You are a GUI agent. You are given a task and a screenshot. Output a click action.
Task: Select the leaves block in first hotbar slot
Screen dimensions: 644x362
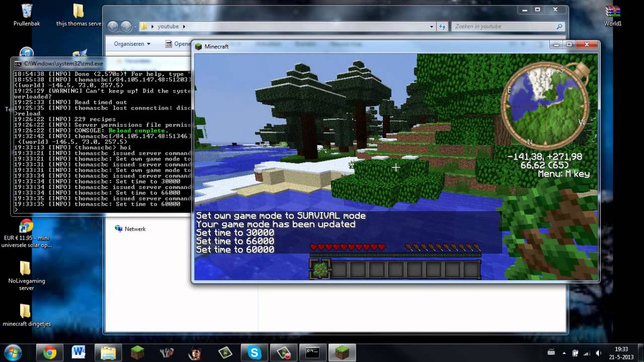point(320,269)
